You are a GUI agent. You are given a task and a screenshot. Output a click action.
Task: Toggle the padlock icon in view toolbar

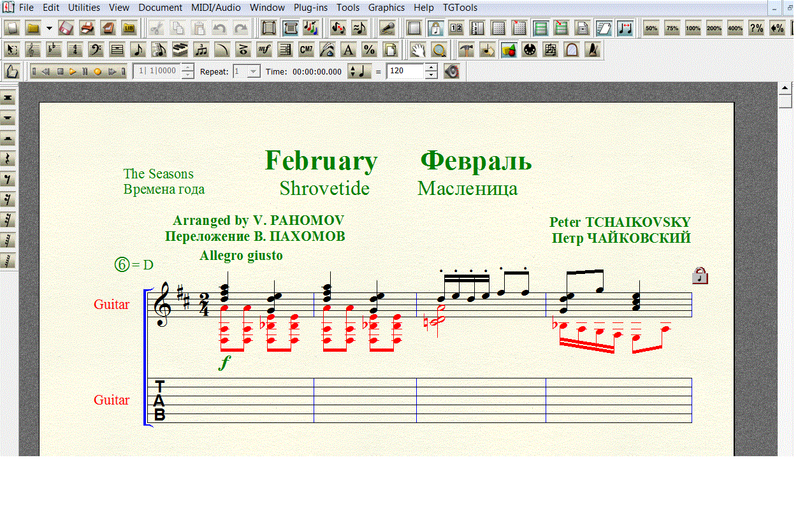(x=435, y=28)
